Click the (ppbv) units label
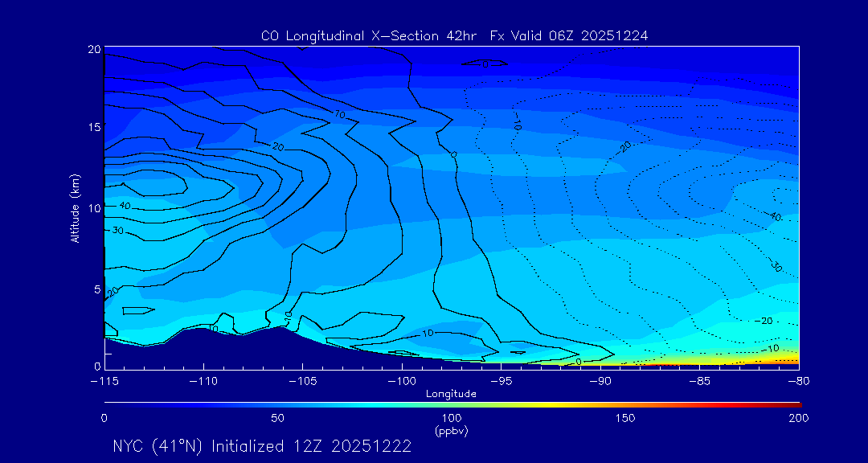 coord(452,431)
